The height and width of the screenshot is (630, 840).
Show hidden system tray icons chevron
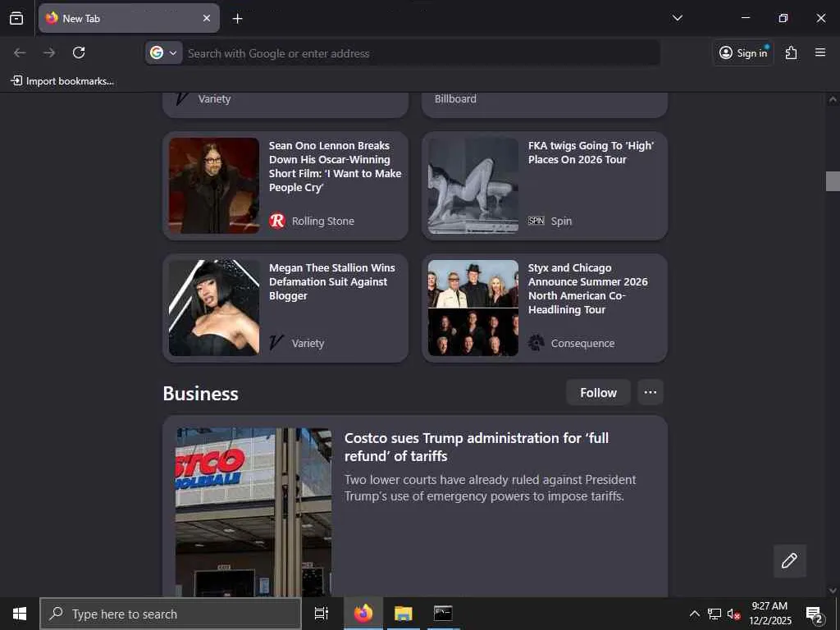694,614
